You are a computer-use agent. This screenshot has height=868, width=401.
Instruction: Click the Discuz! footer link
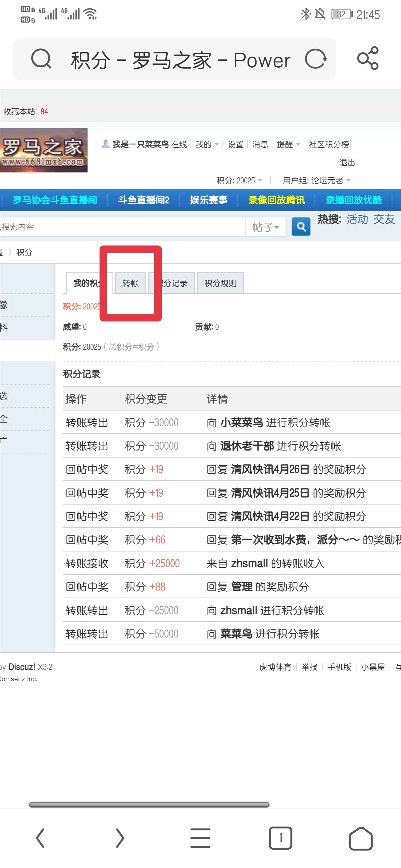coord(22,667)
